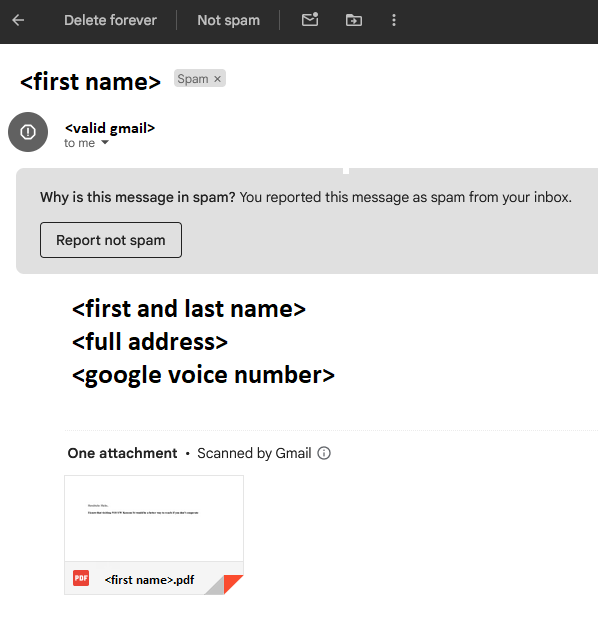Click the sender warning avatar icon

pos(28,132)
